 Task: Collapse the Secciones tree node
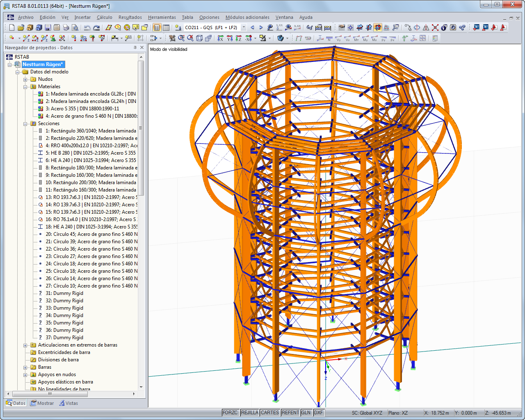coord(25,124)
